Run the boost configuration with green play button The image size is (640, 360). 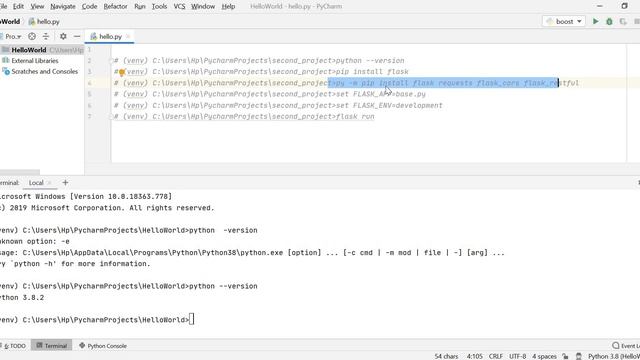(x=596, y=21)
